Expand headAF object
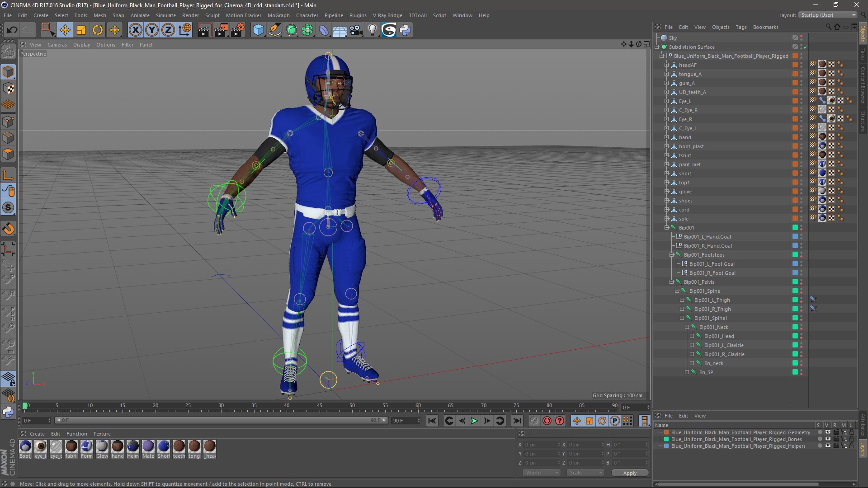The image size is (868, 488). point(667,65)
